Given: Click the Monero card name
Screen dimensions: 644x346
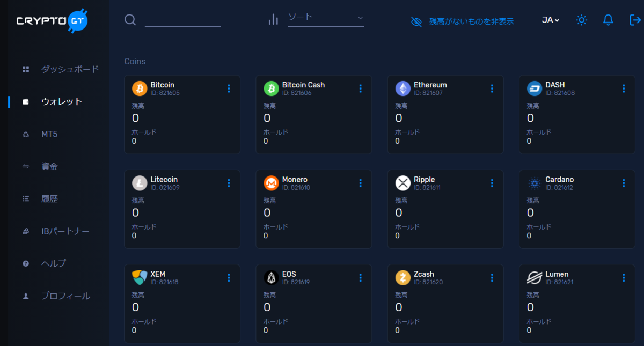Looking at the screenshot, I should point(295,180).
